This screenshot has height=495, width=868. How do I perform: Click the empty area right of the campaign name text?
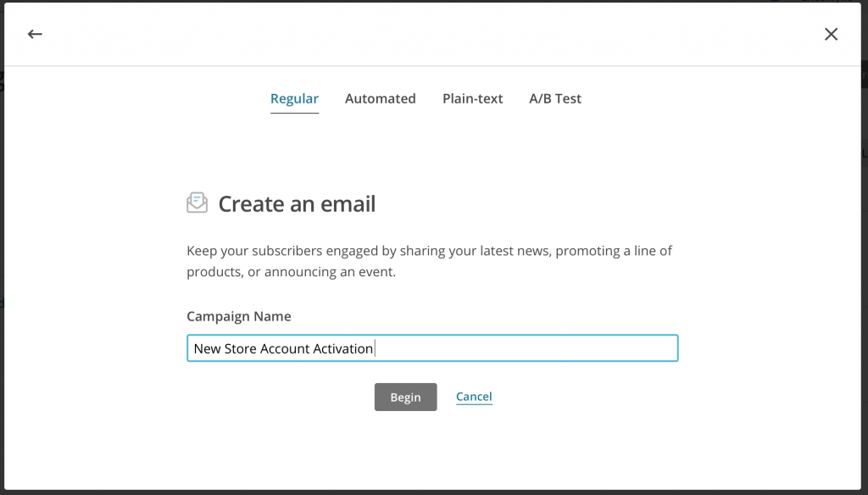526,348
